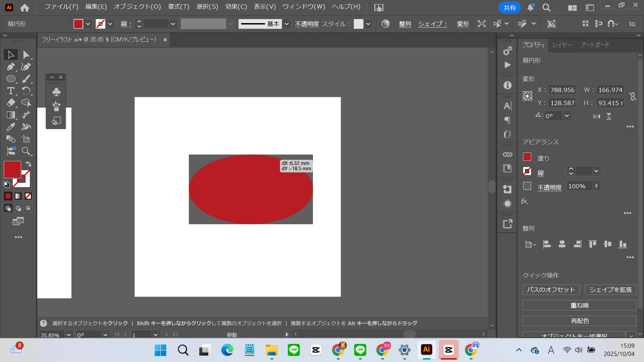Swap fill and stroke colors
Viewport: 644px width, 362px height.
29,164
